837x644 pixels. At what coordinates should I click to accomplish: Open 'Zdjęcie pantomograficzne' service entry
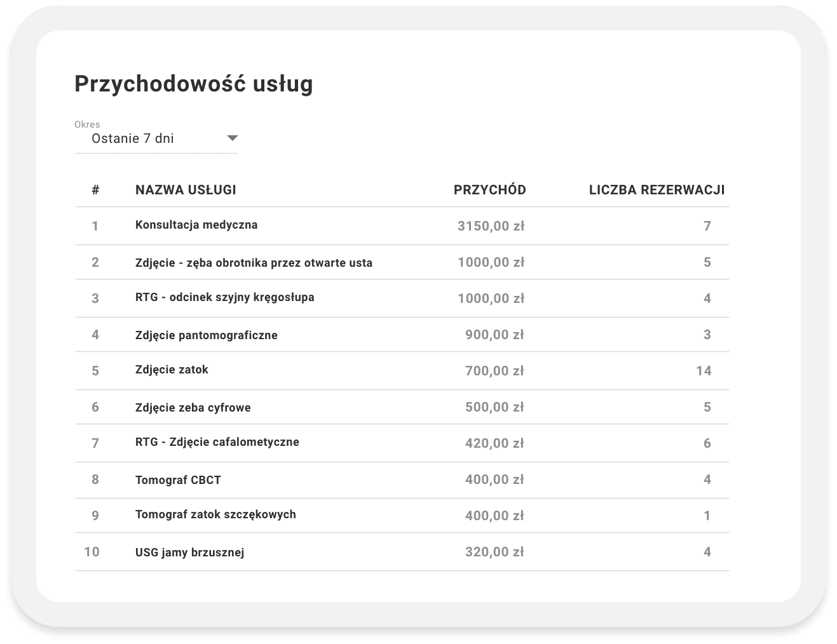[x=207, y=335]
